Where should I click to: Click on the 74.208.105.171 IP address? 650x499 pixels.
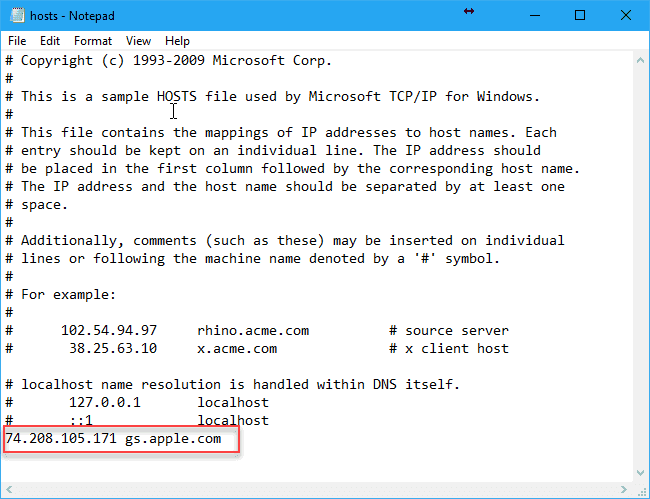(60, 439)
